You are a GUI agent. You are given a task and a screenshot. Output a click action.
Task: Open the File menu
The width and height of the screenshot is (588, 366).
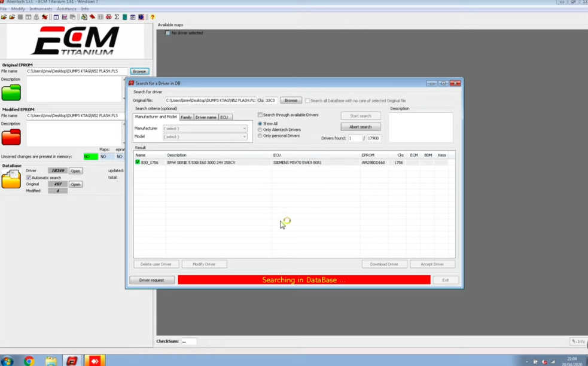click(x=4, y=8)
